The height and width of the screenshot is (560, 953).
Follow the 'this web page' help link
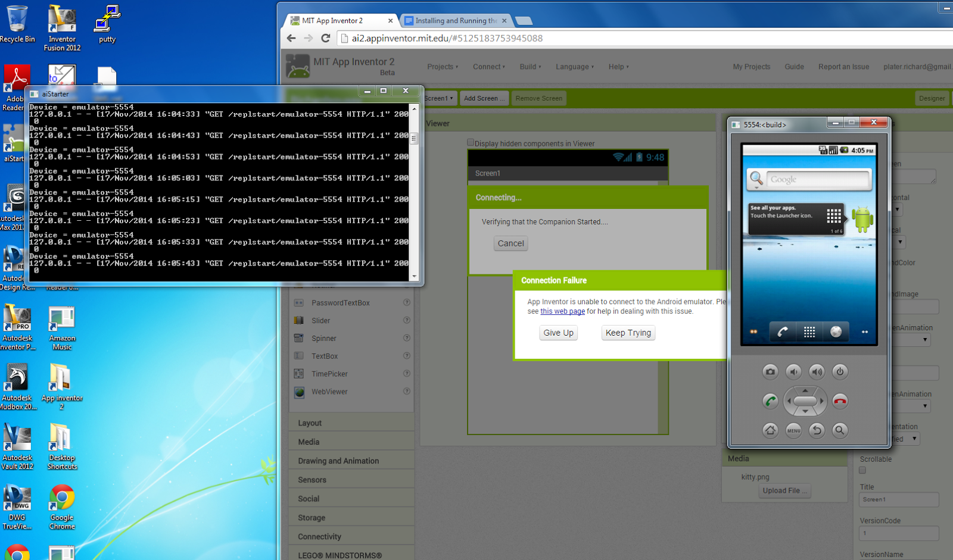(562, 311)
